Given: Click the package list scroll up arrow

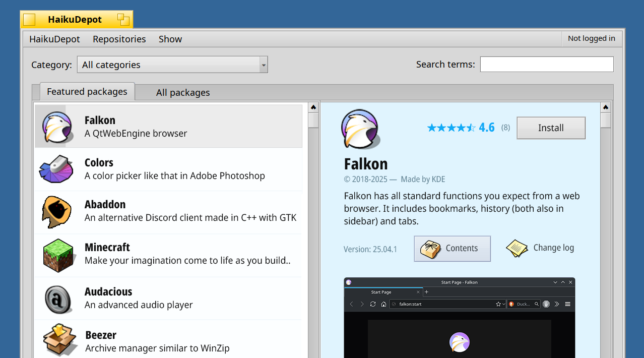Looking at the screenshot, I should coord(313,108).
